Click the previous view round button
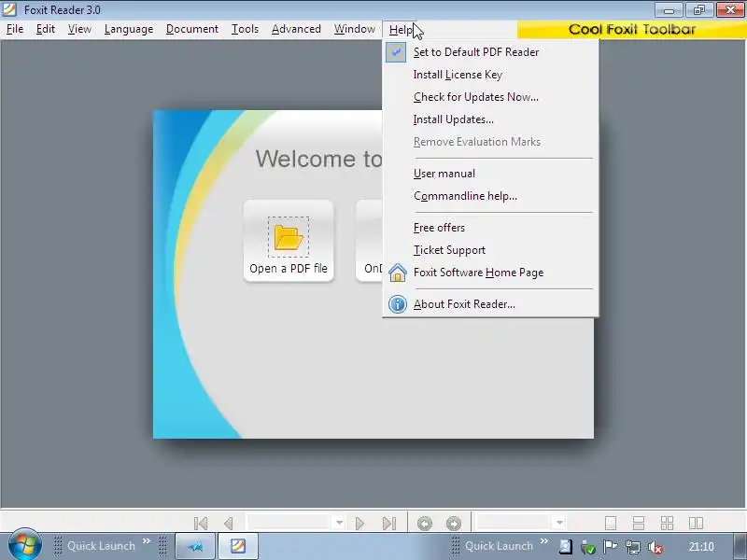The width and height of the screenshot is (747, 560). point(425,524)
